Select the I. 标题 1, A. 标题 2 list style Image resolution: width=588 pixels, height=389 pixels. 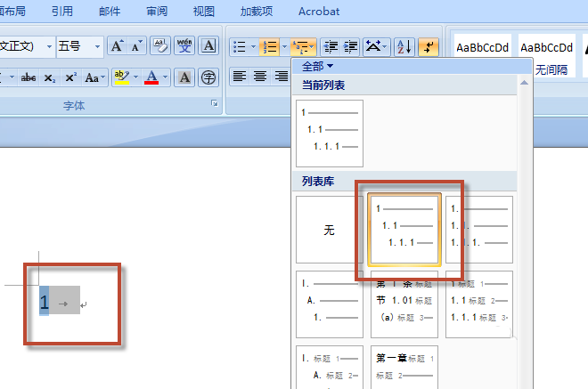click(x=330, y=368)
